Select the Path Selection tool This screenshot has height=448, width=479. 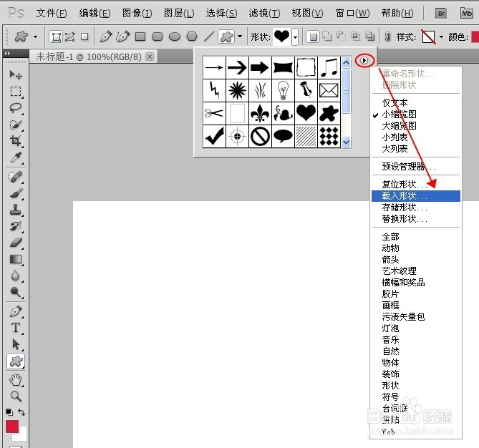pyautogui.click(x=15, y=344)
